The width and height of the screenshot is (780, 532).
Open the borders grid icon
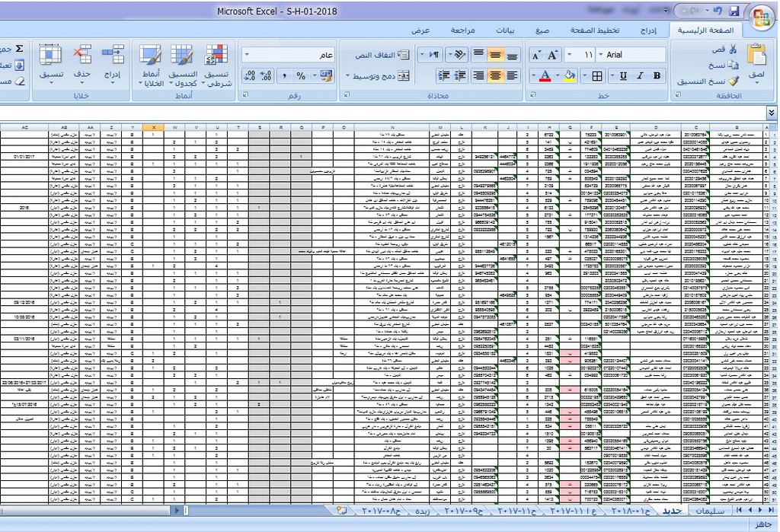[597, 75]
